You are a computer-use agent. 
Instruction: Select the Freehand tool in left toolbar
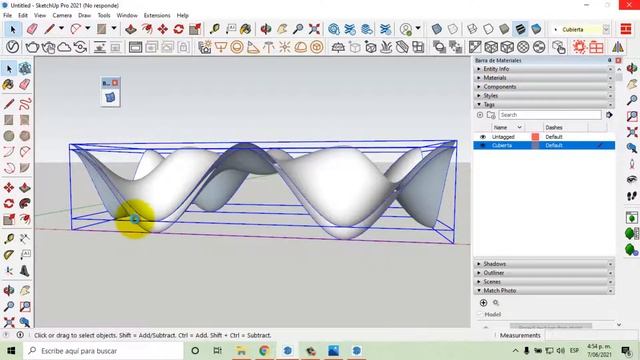coord(24,104)
